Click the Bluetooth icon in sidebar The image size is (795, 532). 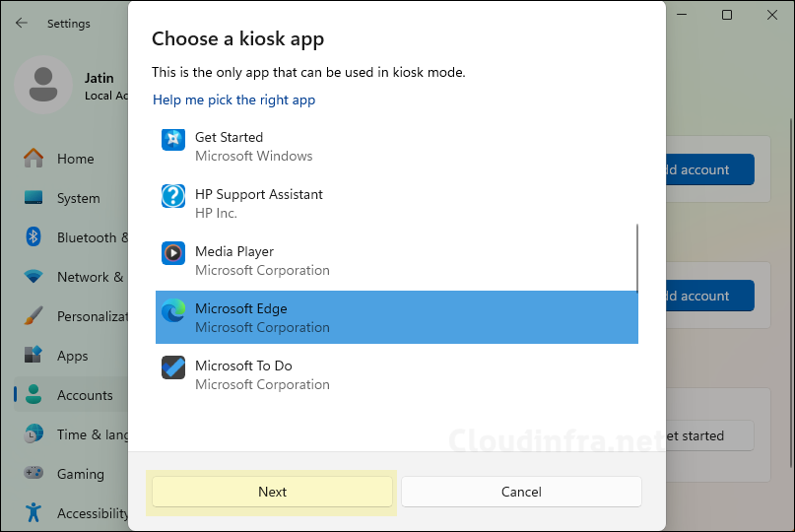click(x=33, y=236)
